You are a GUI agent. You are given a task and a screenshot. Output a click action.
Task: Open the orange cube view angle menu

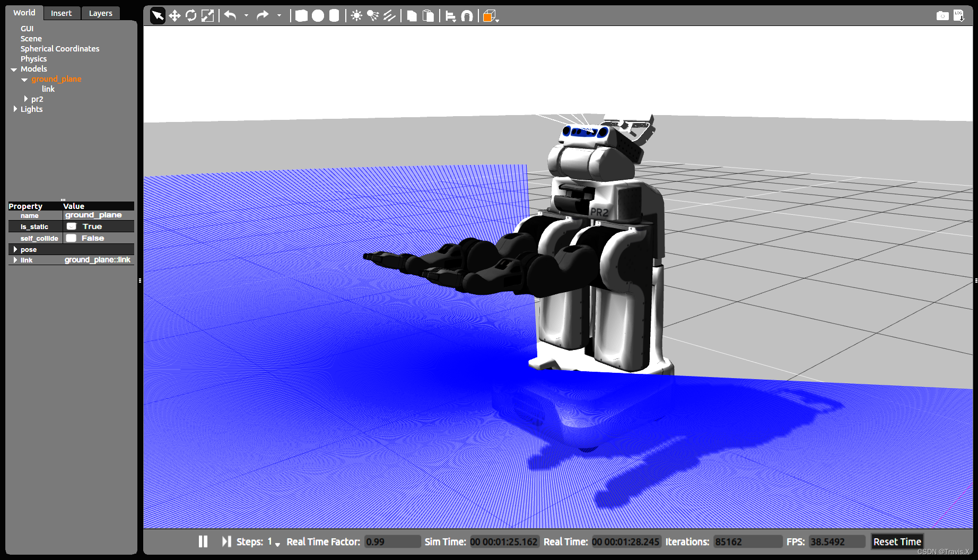[x=491, y=16]
